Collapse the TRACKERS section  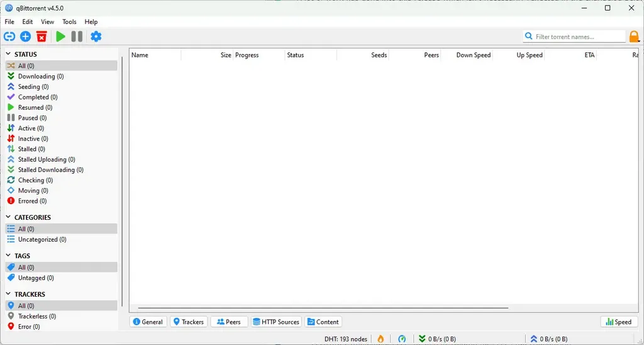click(x=8, y=294)
